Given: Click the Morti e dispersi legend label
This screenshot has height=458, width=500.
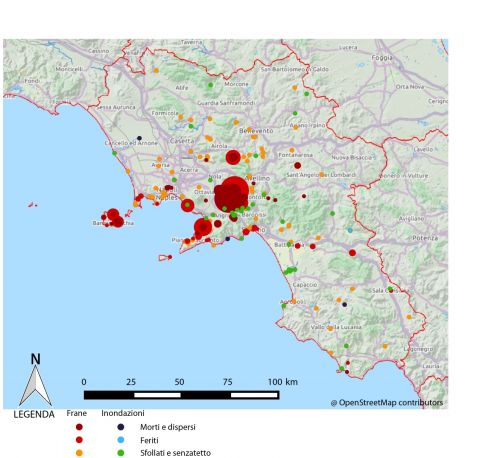Looking at the screenshot, I should point(168,427).
